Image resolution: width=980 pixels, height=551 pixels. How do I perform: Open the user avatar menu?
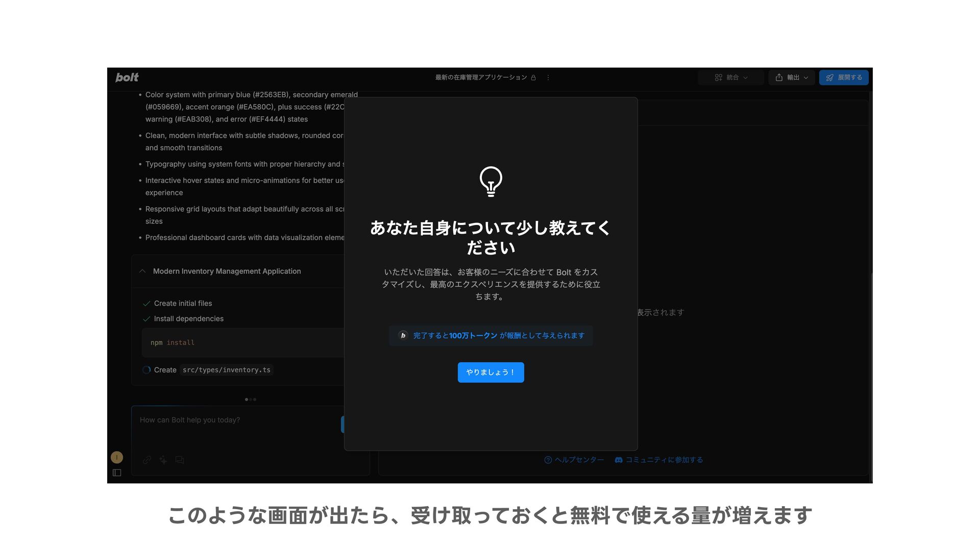coord(117,457)
